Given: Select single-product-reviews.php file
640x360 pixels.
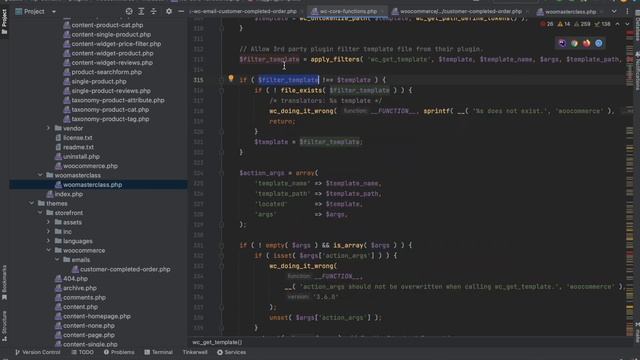Looking at the screenshot, I should 111,91.
